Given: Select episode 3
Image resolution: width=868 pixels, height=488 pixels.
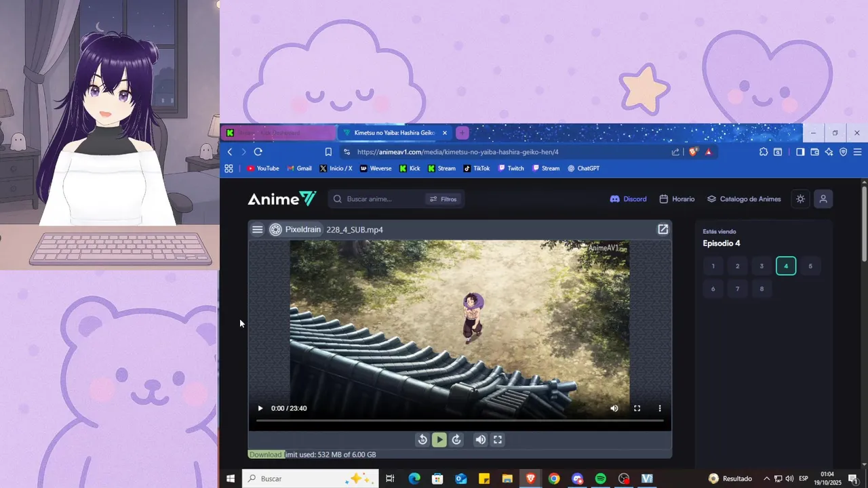Looking at the screenshot, I should [x=762, y=266].
